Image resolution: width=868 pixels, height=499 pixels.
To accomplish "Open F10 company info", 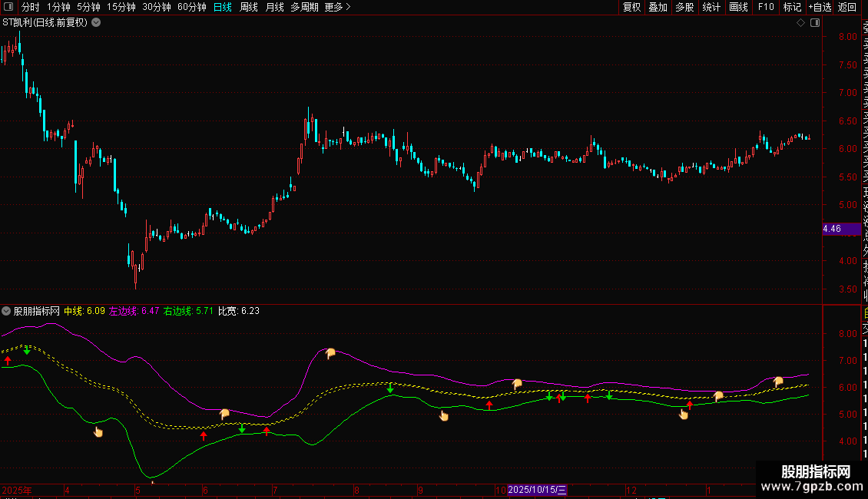I will 766,7.
